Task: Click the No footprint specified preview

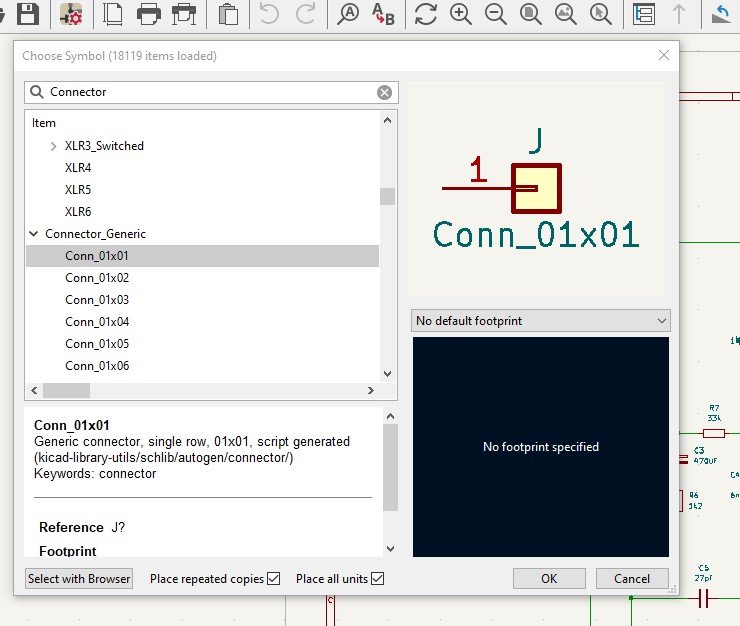Action: coord(541,447)
